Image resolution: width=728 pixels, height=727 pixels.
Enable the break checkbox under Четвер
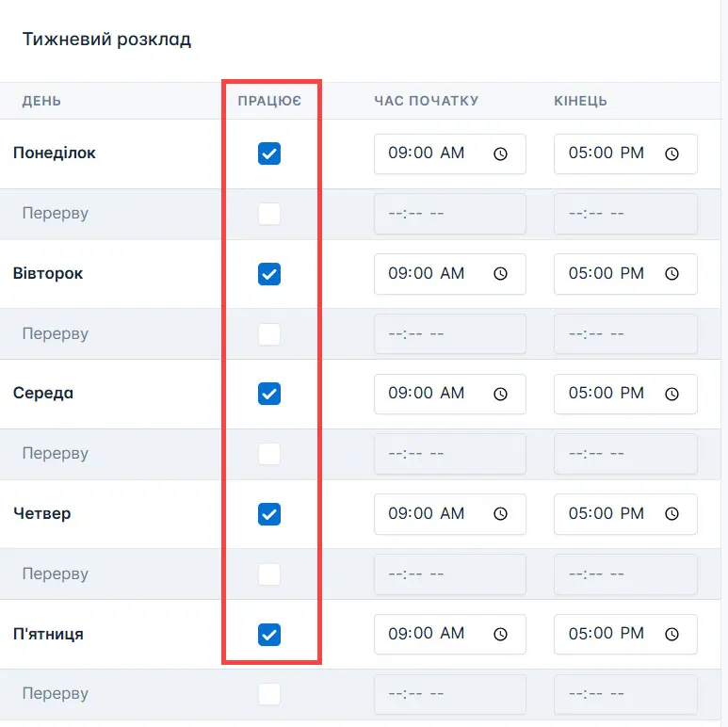(269, 574)
